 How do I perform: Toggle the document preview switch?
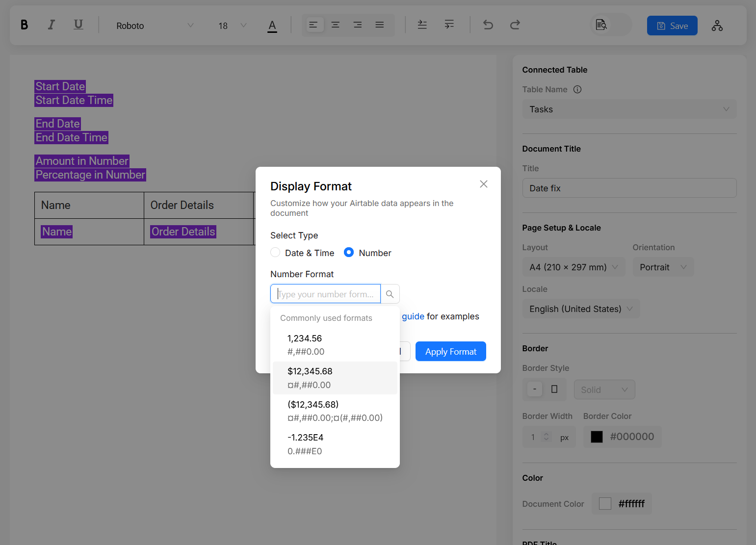610,25
